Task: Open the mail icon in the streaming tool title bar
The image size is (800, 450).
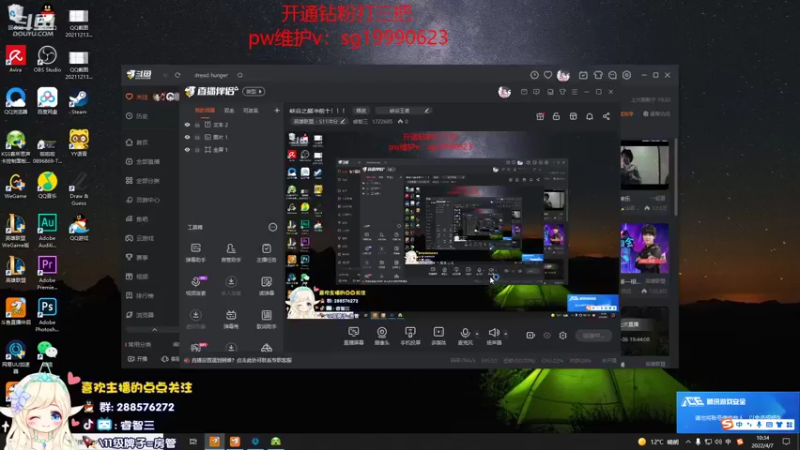Action: 524,92
